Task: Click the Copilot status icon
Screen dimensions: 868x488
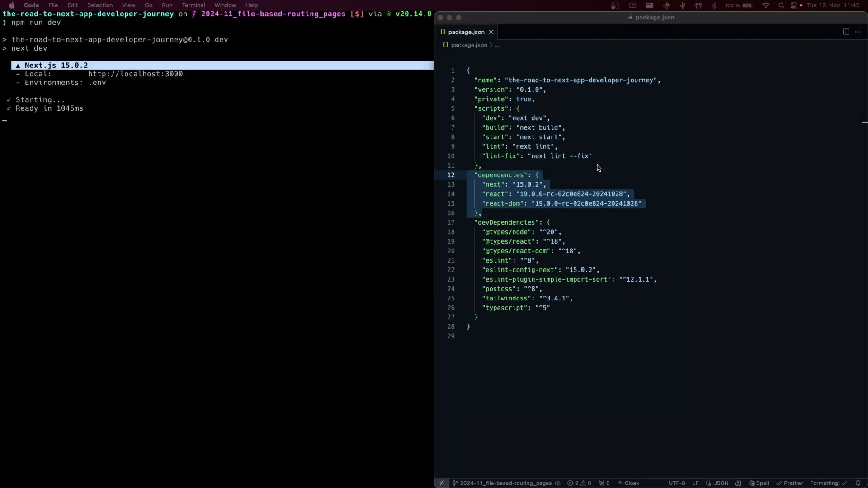Action: (x=738, y=483)
